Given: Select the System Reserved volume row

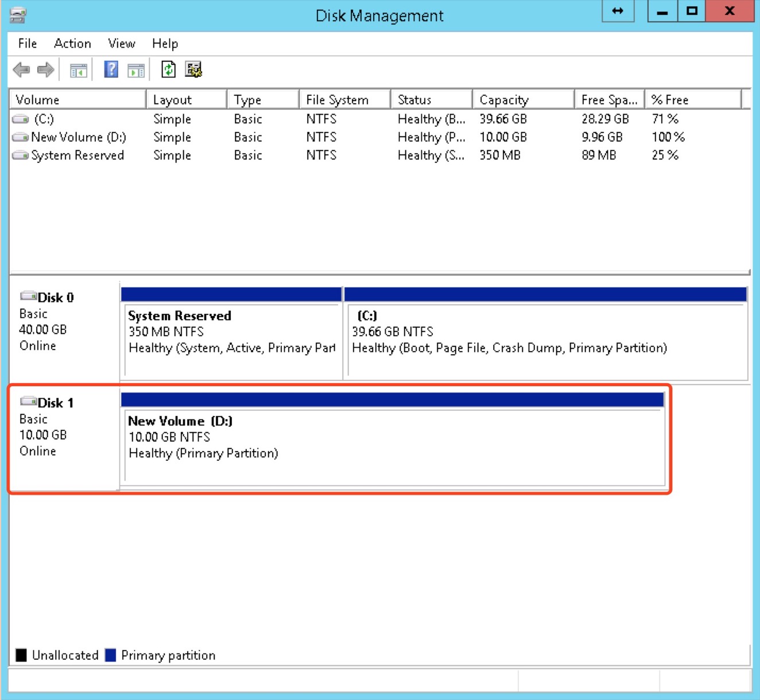Looking at the screenshot, I should point(77,155).
